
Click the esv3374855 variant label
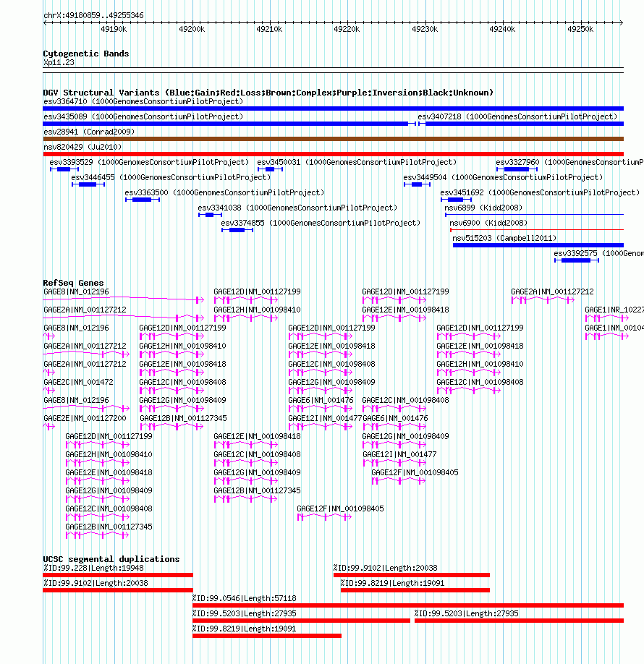coord(321,224)
